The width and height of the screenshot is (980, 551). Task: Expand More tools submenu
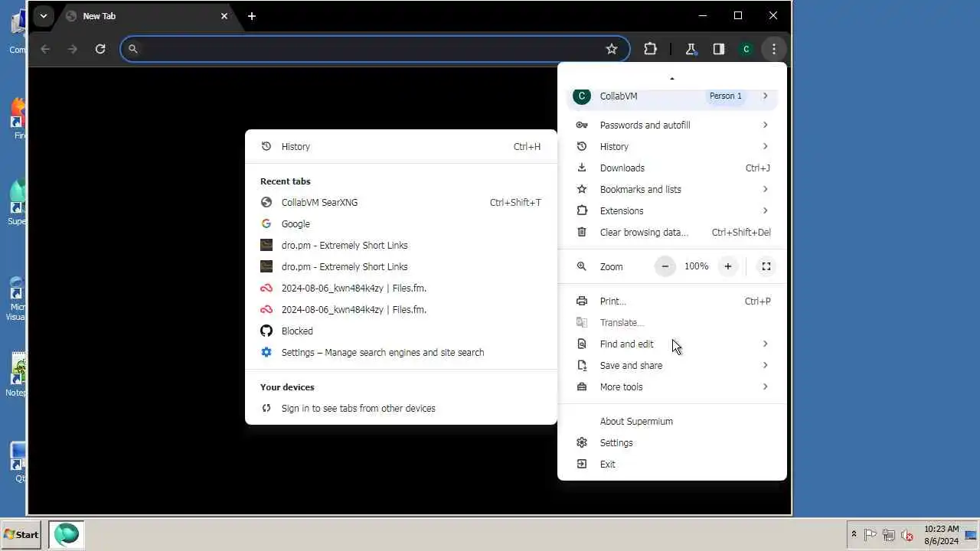(x=672, y=386)
